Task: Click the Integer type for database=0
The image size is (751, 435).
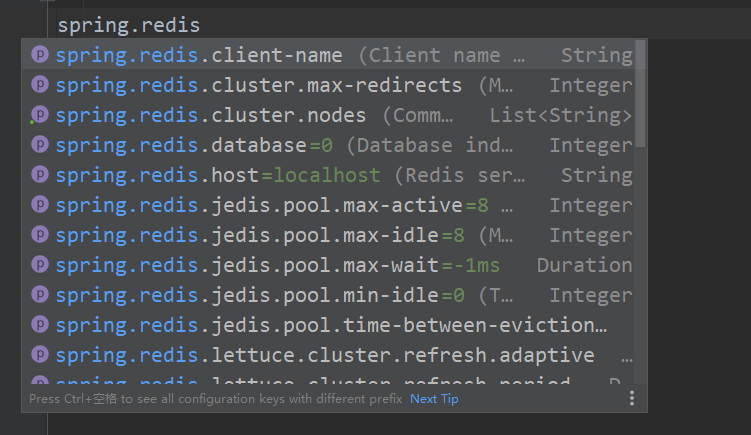Action: 591,146
